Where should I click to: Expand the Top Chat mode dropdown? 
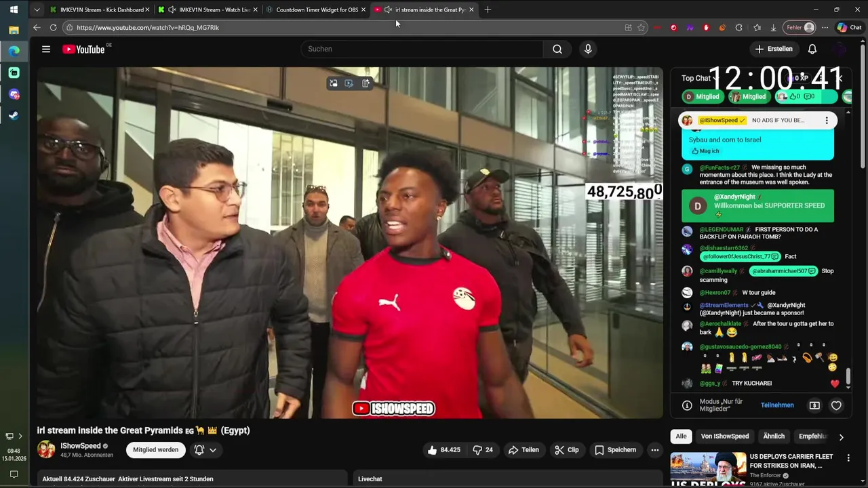698,78
